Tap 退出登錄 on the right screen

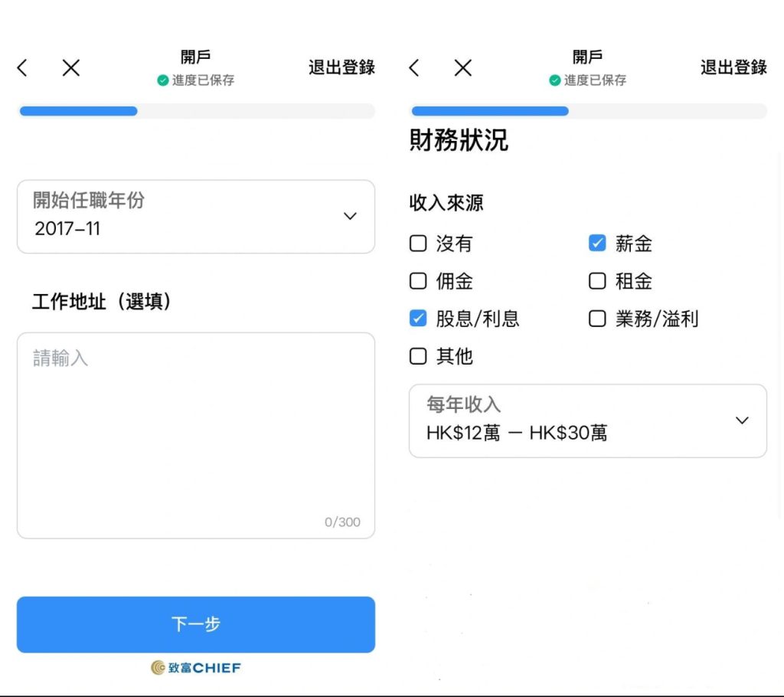point(733,67)
